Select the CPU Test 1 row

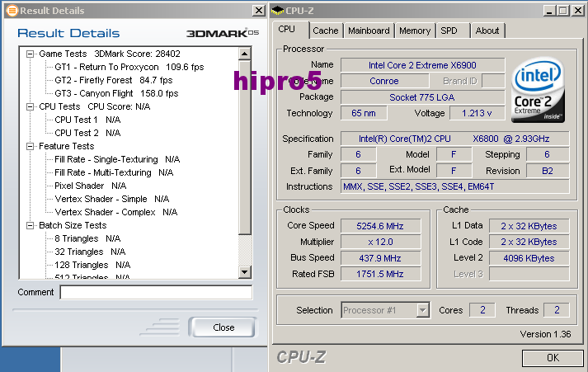coord(87,120)
